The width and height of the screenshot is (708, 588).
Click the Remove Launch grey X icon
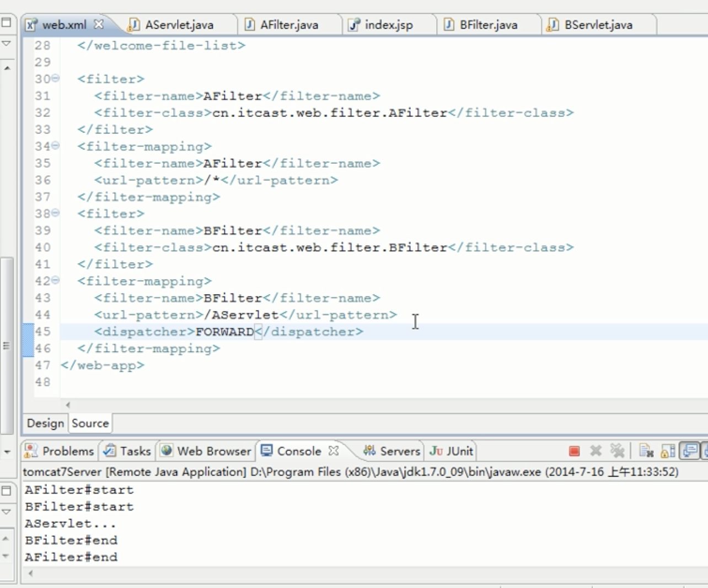596,451
